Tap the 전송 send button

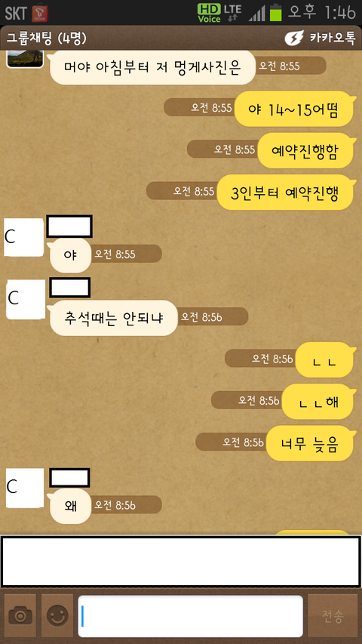333,615
